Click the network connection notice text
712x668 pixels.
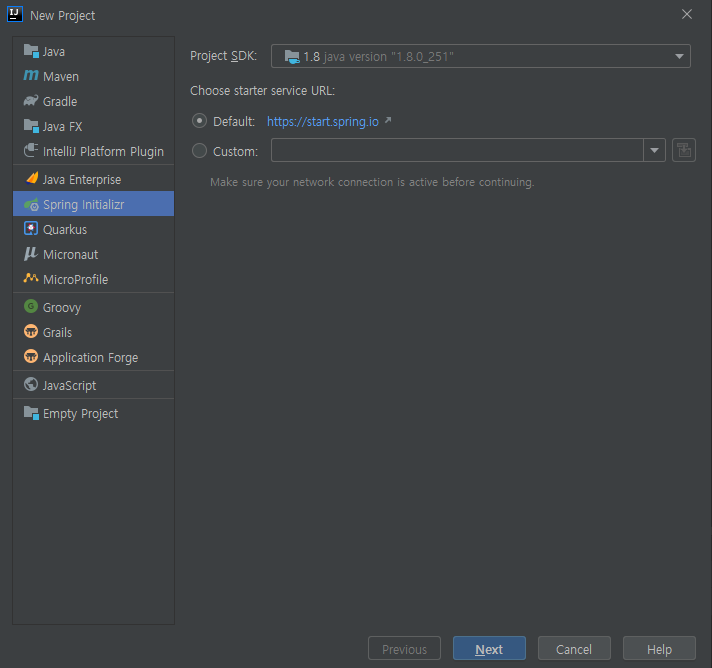372,182
